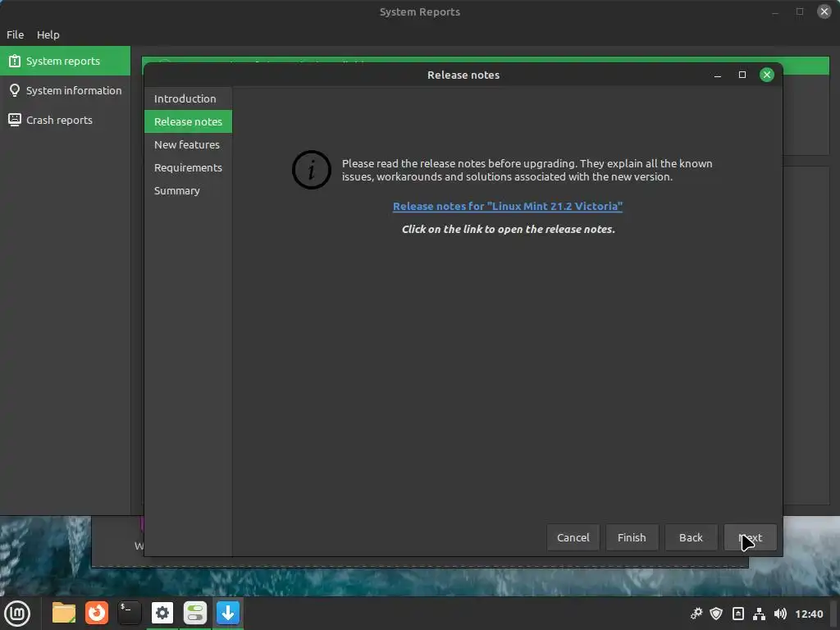Go to the Requirements step
The image size is (840, 630).
tap(188, 167)
